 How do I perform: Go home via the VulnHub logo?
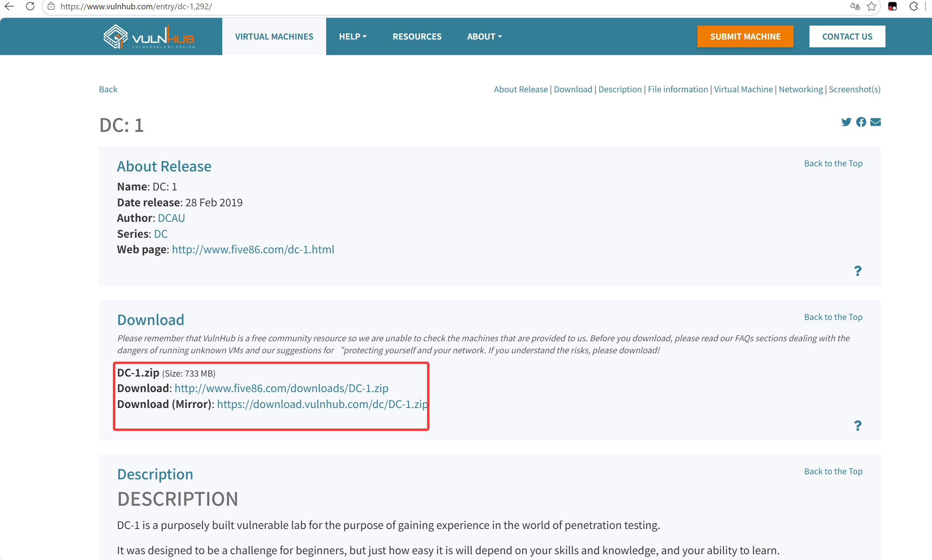tap(149, 37)
